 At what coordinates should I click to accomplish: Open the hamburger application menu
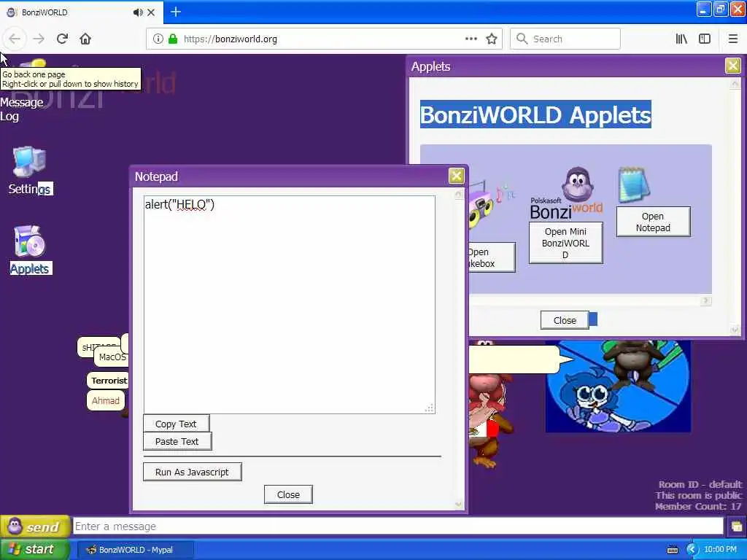point(732,39)
